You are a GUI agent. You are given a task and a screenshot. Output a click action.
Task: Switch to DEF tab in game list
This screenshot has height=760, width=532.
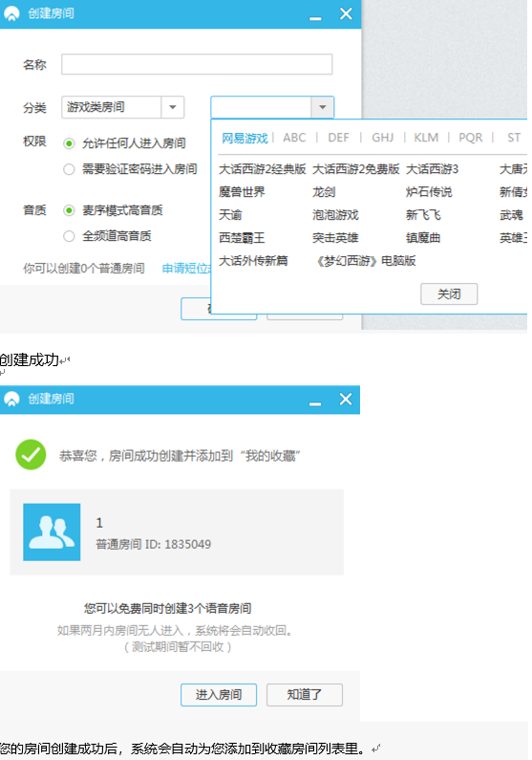click(x=338, y=138)
